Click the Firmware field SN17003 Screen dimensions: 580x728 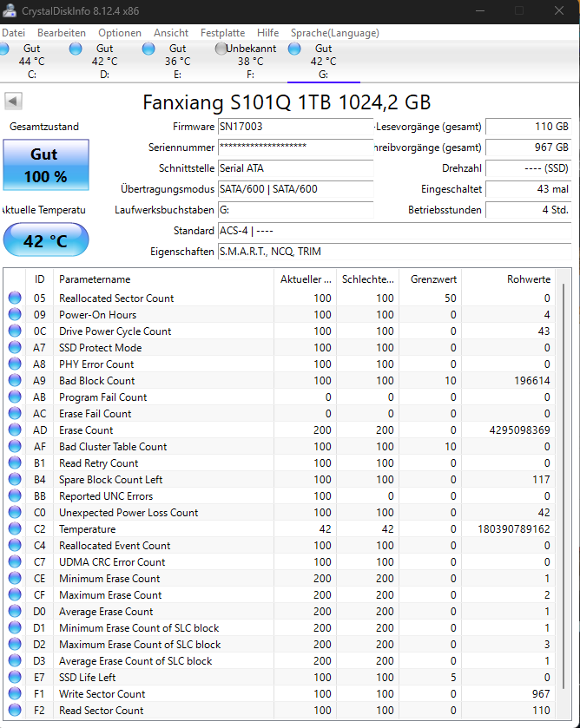pos(295,127)
